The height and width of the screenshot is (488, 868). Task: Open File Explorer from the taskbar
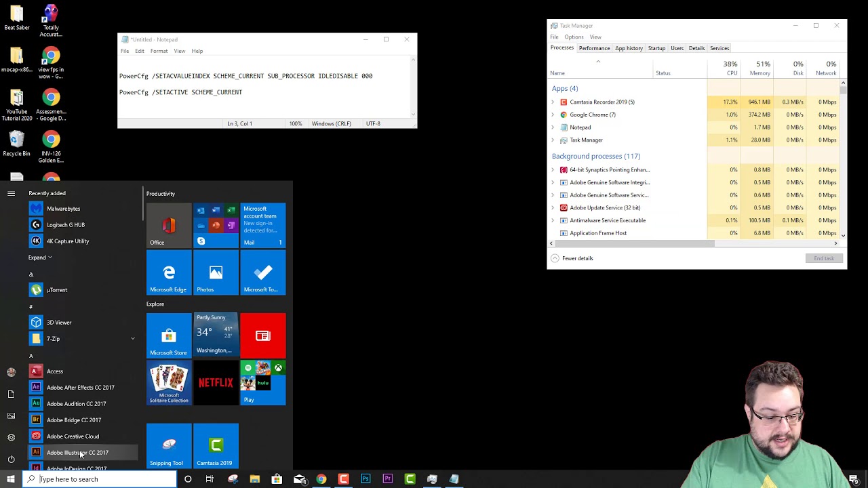pos(254,479)
